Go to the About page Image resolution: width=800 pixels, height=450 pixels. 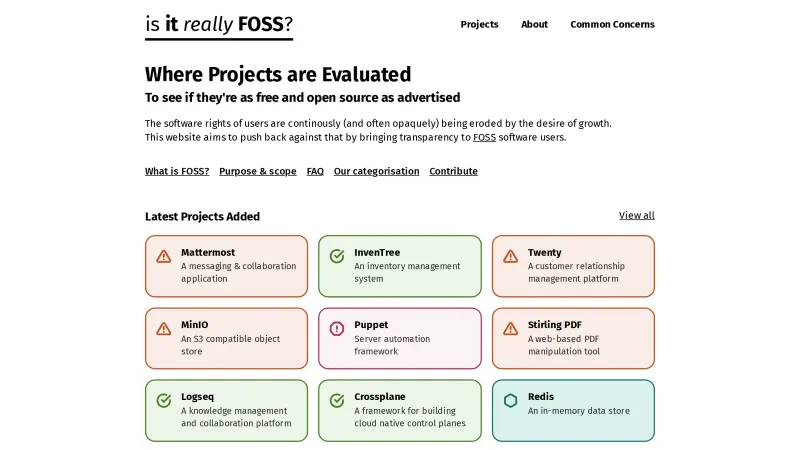click(x=534, y=24)
